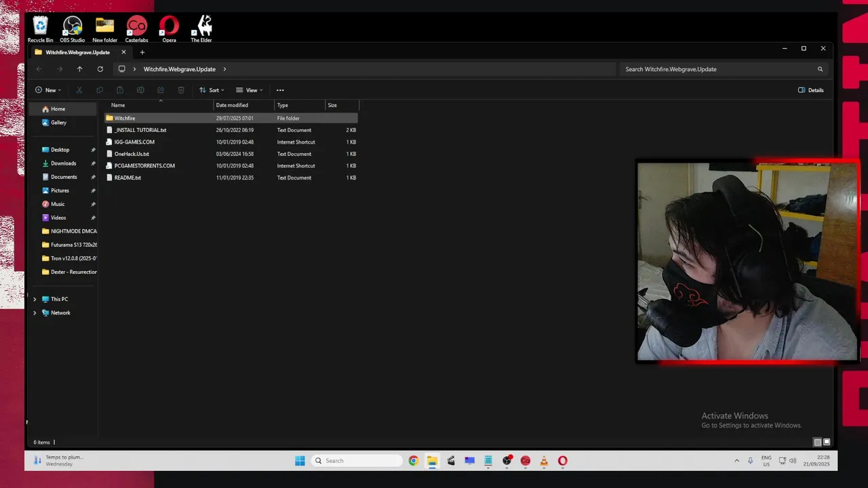This screenshot has width=868, height=488.
Task: Switch to details view icon in status bar
Action: [x=818, y=442]
